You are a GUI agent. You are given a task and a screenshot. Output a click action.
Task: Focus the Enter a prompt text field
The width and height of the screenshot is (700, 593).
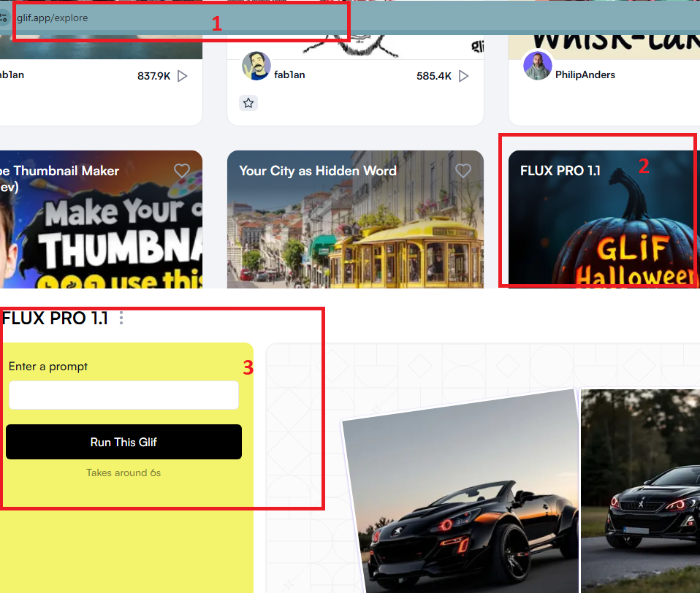(x=123, y=395)
